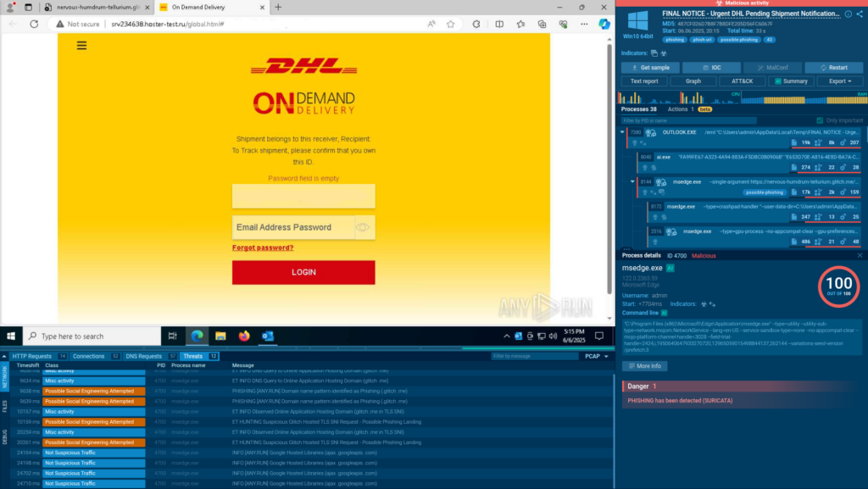Image resolution: width=868 pixels, height=489 pixels.
Task: Click the Email Address Password field
Action: 292,227
